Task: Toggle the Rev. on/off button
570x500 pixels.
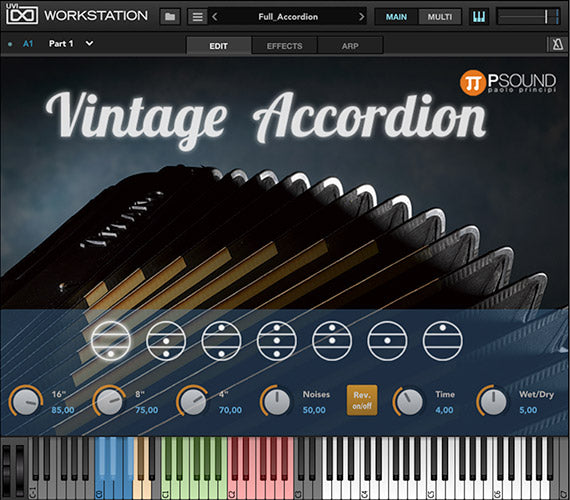Action: (x=362, y=400)
